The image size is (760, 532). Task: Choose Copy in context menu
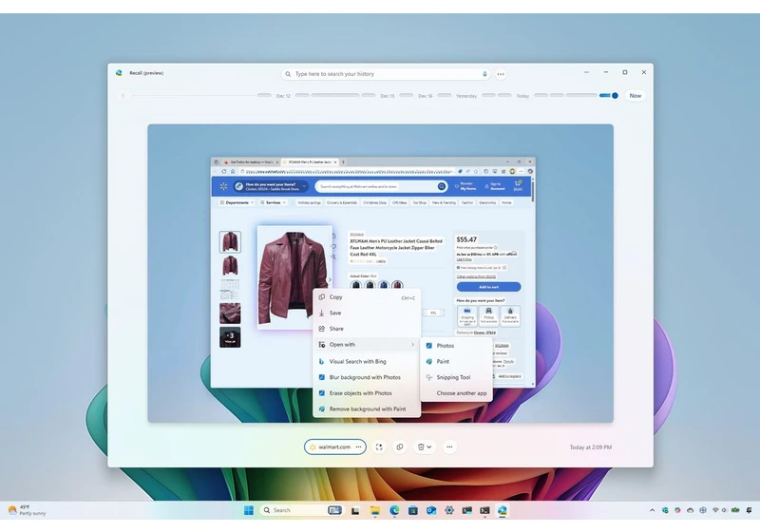[x=367, y=297]
